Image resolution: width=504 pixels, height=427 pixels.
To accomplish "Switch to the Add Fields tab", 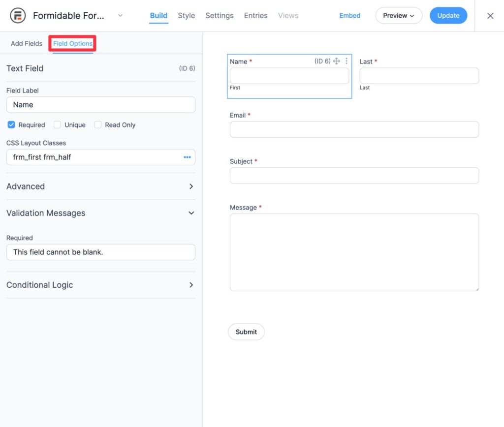I will click(x=27, y=43).
